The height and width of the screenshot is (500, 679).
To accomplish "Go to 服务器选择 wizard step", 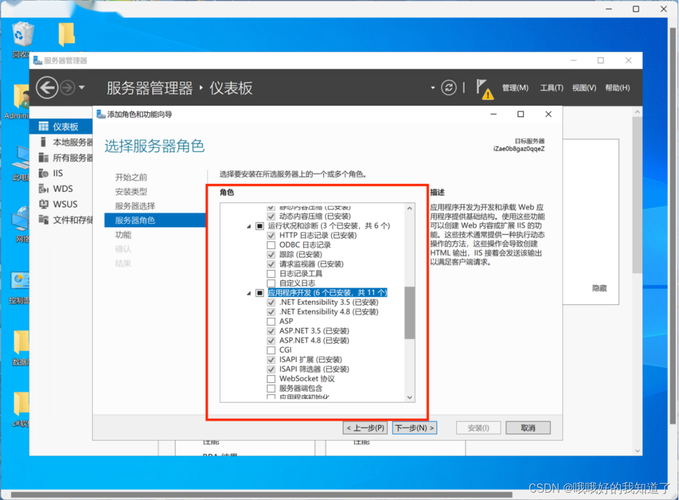I will click(135, 205).
